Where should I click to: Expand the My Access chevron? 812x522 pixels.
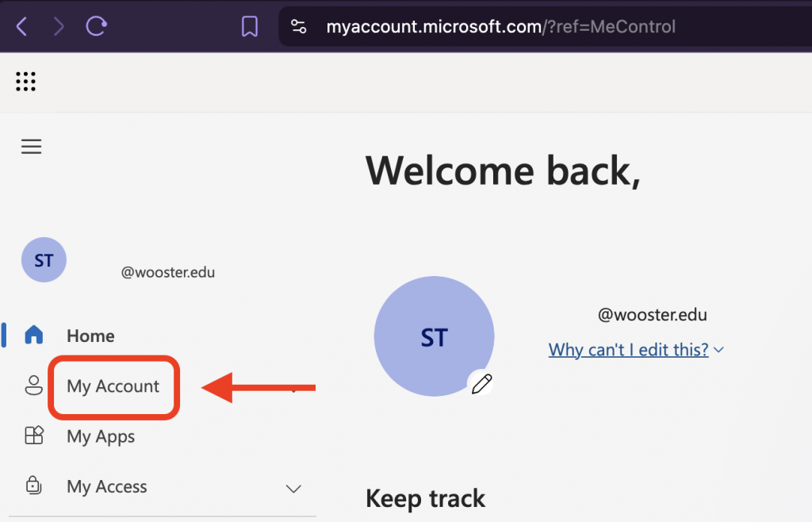pyautogui.click(x=293, y=489)
